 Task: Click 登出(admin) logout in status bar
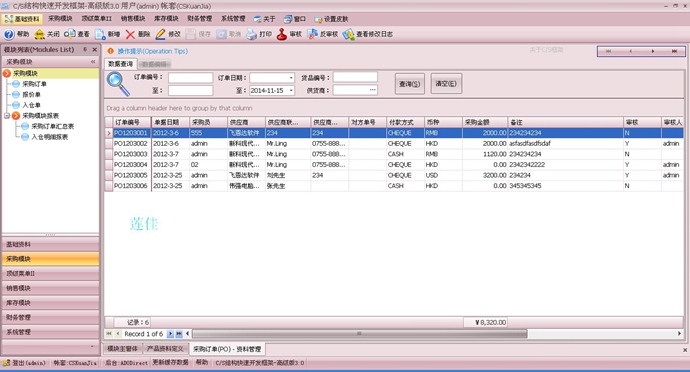[x=25, y=363]
